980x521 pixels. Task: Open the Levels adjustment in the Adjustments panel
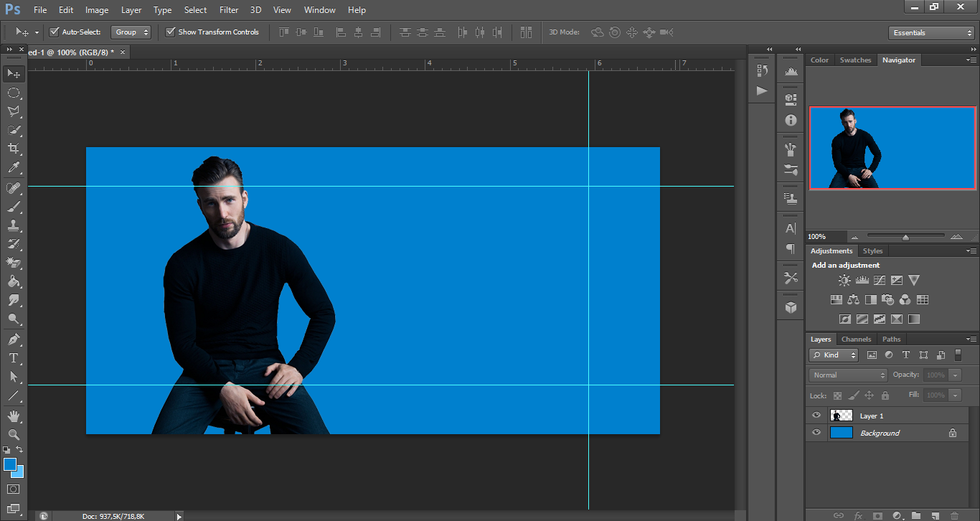(862, 280)
